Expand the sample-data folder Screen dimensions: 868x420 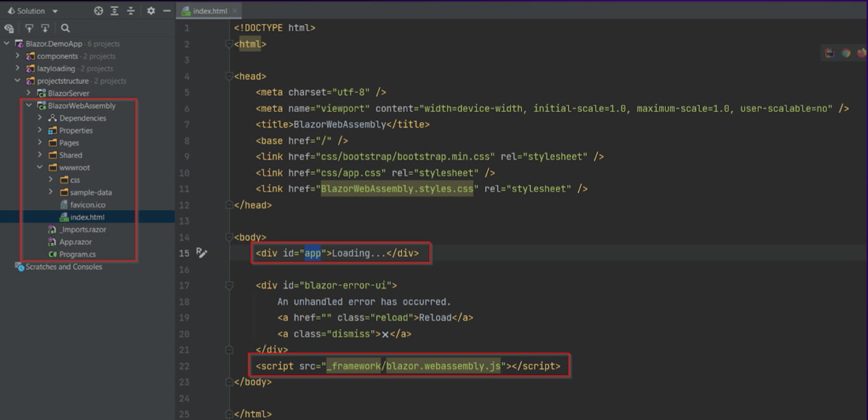(51, 192)
